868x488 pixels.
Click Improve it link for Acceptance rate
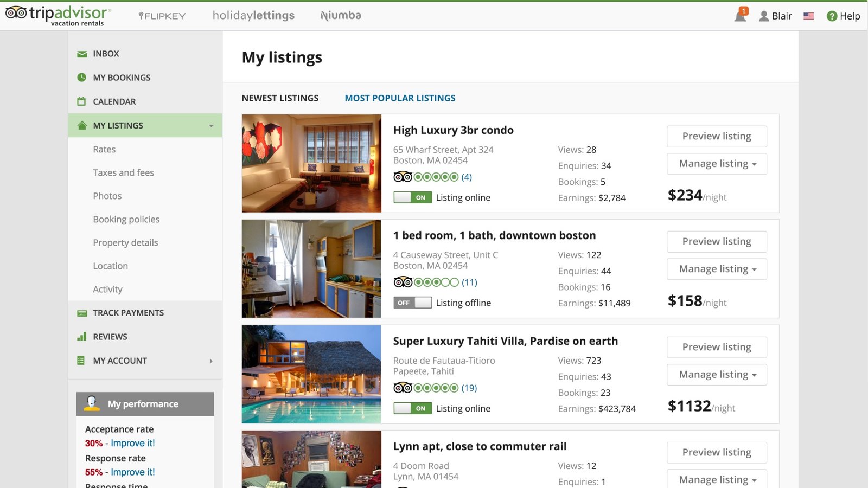133,443
